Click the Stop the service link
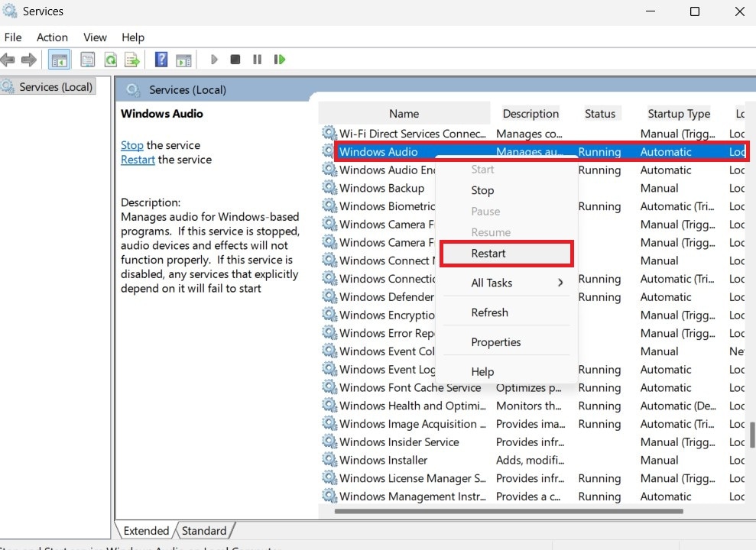 tap(132, 145)
